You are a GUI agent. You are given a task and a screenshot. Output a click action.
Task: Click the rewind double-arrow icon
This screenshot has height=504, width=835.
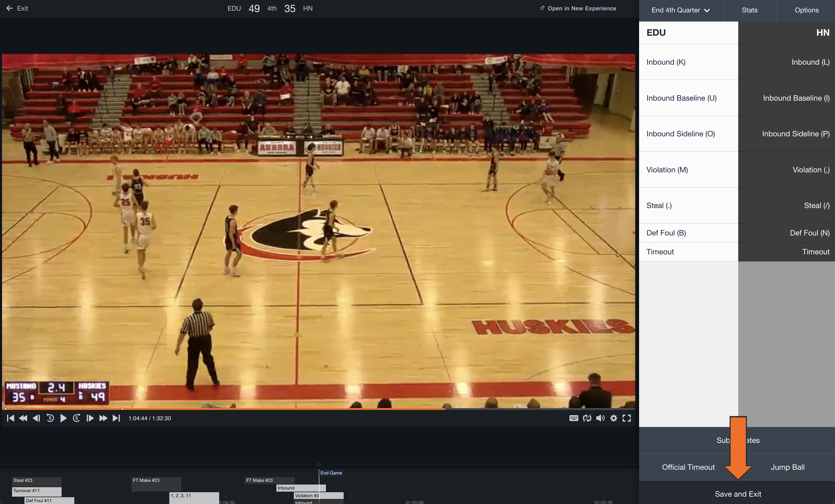pos(23,418)
